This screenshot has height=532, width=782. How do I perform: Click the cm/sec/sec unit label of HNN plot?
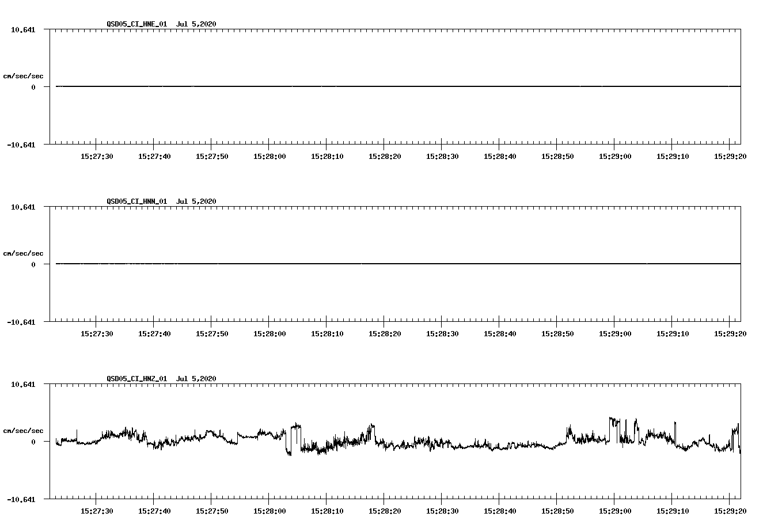23,253
